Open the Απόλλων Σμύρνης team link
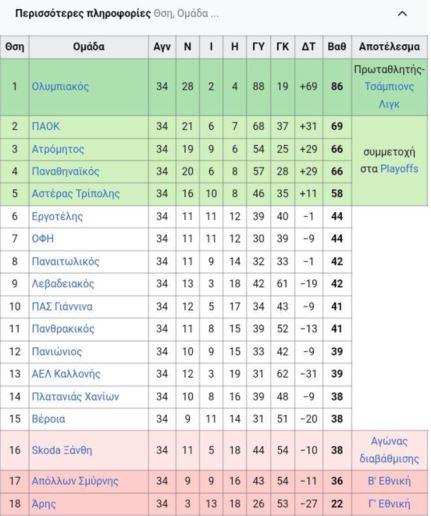Viewport: 431px width, 516px height. click(75, 481)
